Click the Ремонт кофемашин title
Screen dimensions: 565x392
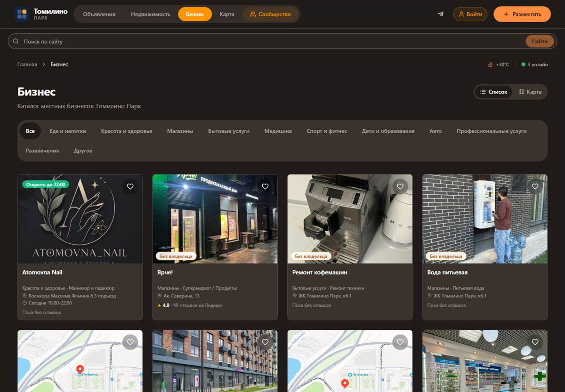coord(320,272)
